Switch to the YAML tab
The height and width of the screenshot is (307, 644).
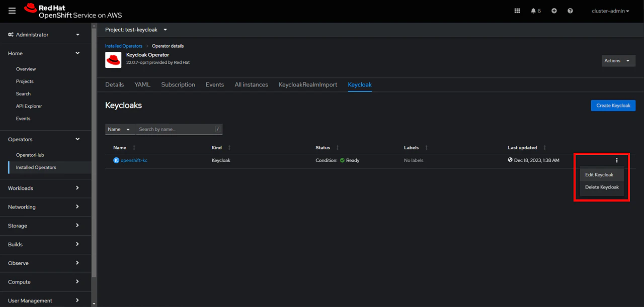142,84
